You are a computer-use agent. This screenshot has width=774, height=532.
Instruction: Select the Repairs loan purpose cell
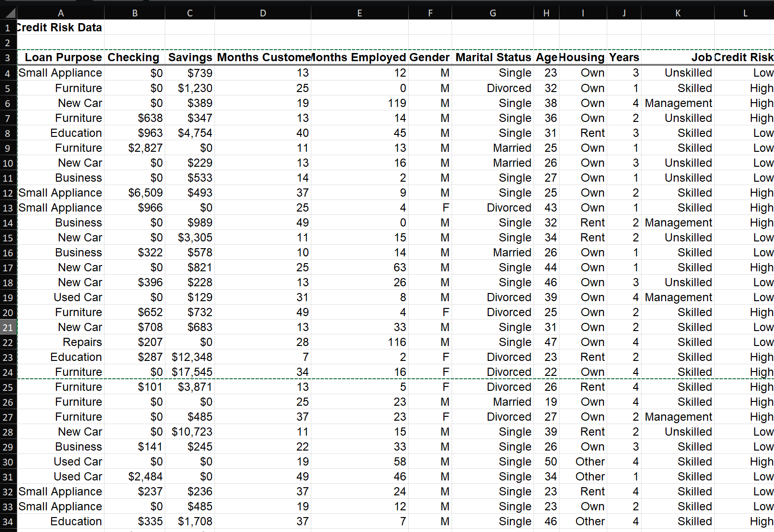tap(82, 342)
